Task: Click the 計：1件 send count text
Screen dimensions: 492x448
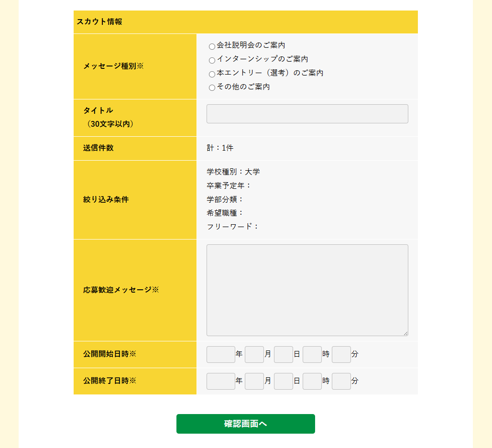Action: coord(220,148)
